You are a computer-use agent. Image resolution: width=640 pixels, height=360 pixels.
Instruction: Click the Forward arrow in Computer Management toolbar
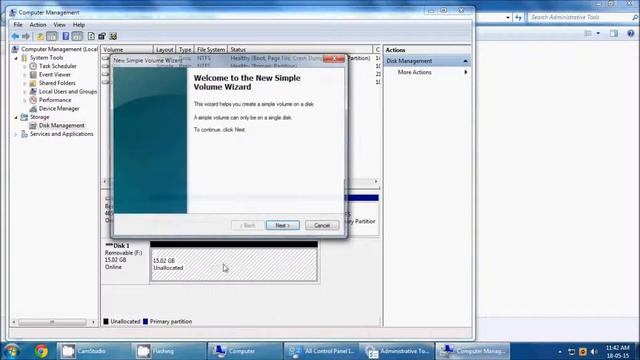(x=26, y=36)
